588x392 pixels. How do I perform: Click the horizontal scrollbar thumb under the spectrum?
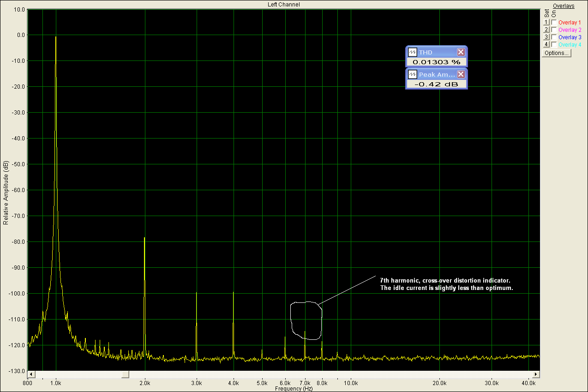click(x=126, y=374)
